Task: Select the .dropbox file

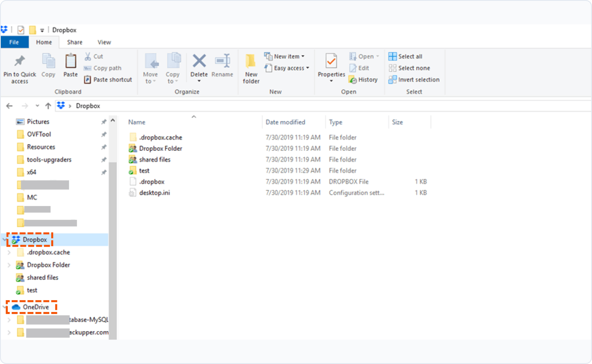Action: click(152, 182)
